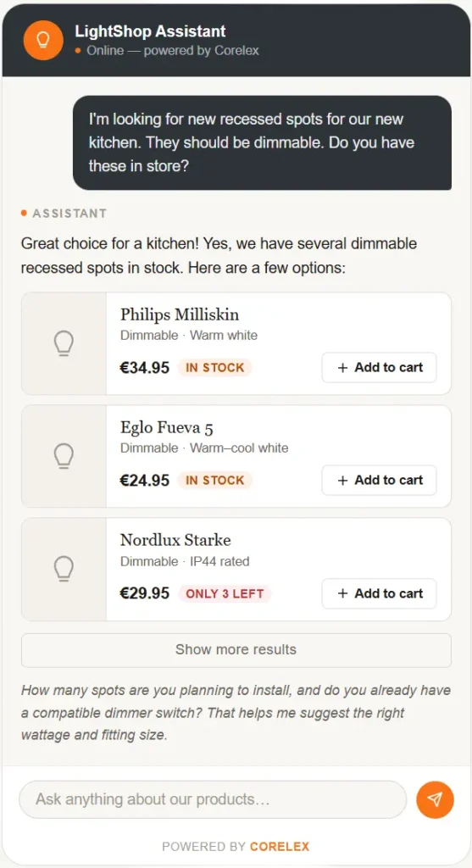Add Philips Milliskin to cart
Screen dimensions: 472x868
(379, 368)
